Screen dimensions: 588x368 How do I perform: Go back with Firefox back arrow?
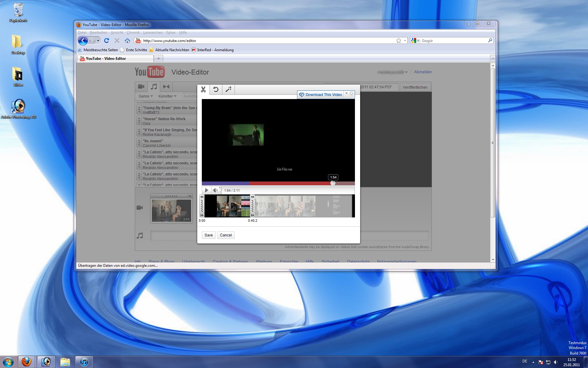click(83, 40)
